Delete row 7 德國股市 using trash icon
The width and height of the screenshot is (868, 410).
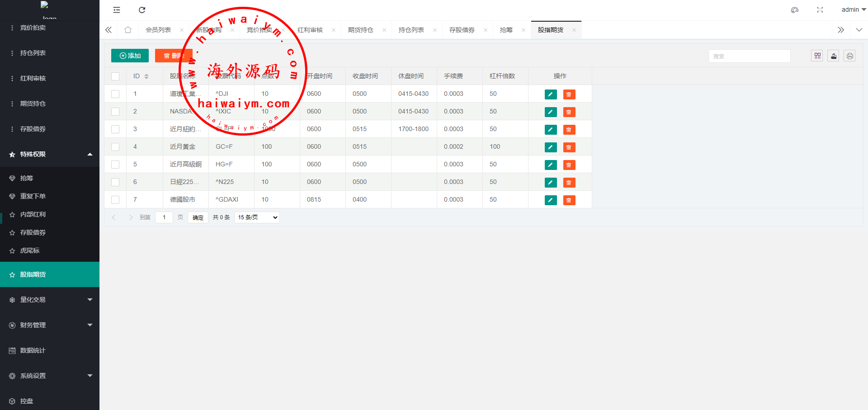click(569, 200)
